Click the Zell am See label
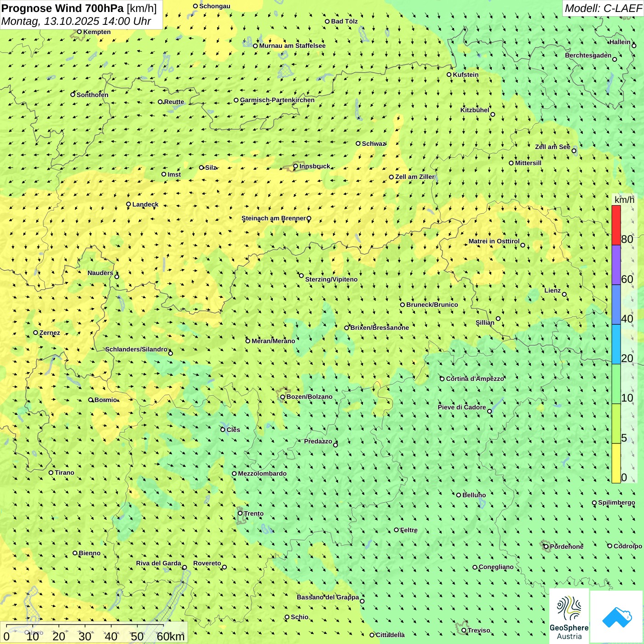 (552, 147)
